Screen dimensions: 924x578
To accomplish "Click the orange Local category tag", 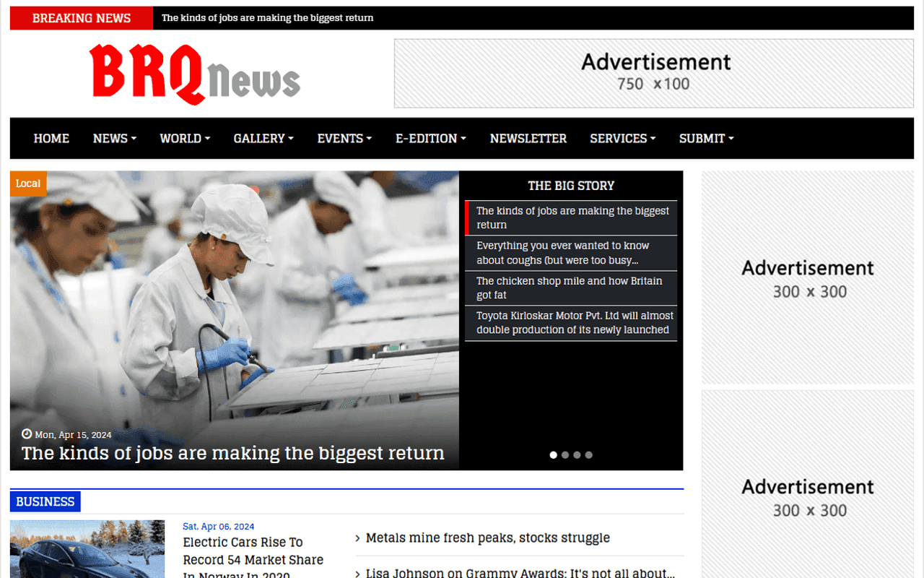I will pos(28,184).
